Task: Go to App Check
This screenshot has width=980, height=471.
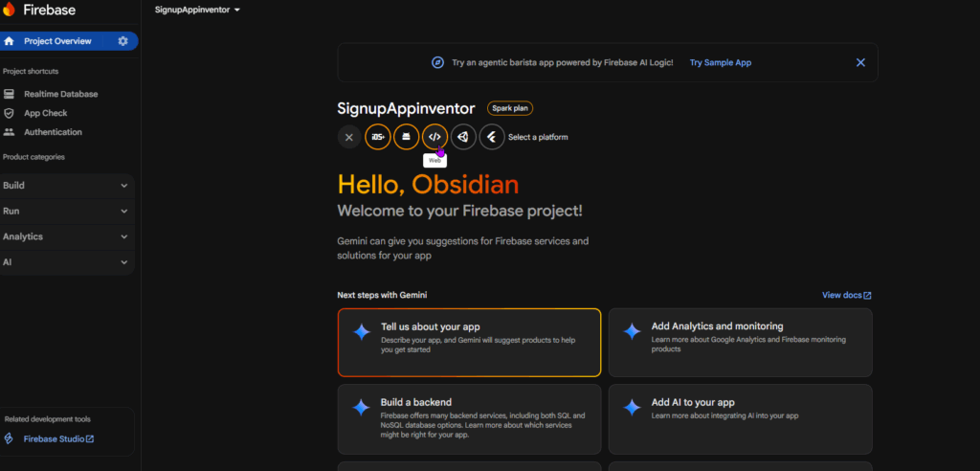Action: pos(45,113)
